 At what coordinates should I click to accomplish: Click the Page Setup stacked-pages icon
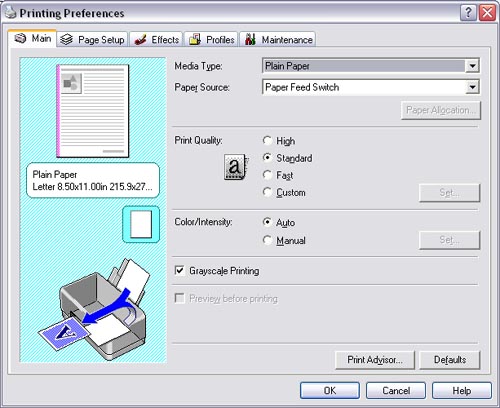(66, 39)
